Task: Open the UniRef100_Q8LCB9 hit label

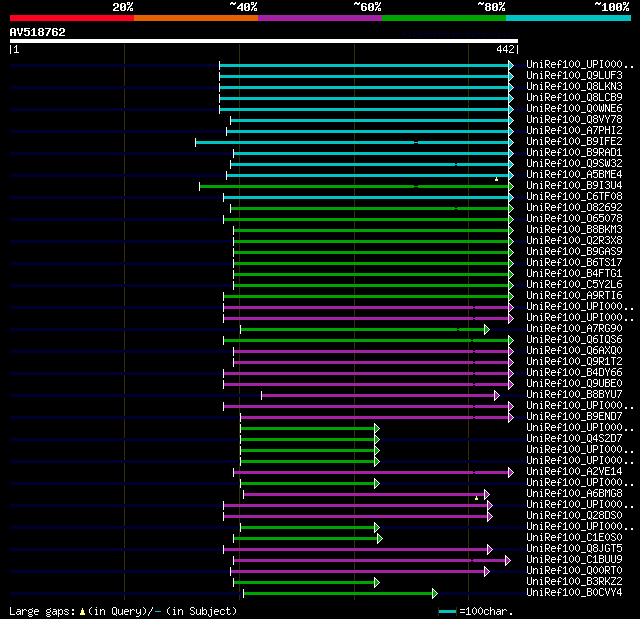Action: (x=574, y=98)
